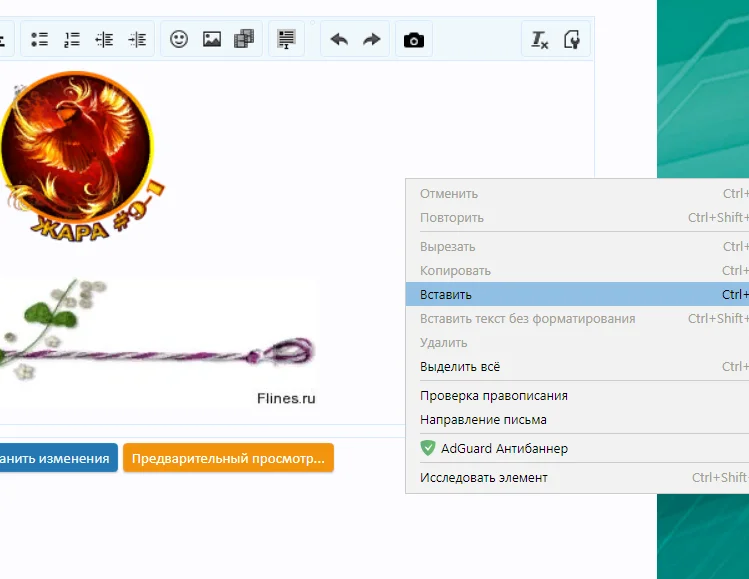Open Проверка правописания submenu

pos(577,396)
